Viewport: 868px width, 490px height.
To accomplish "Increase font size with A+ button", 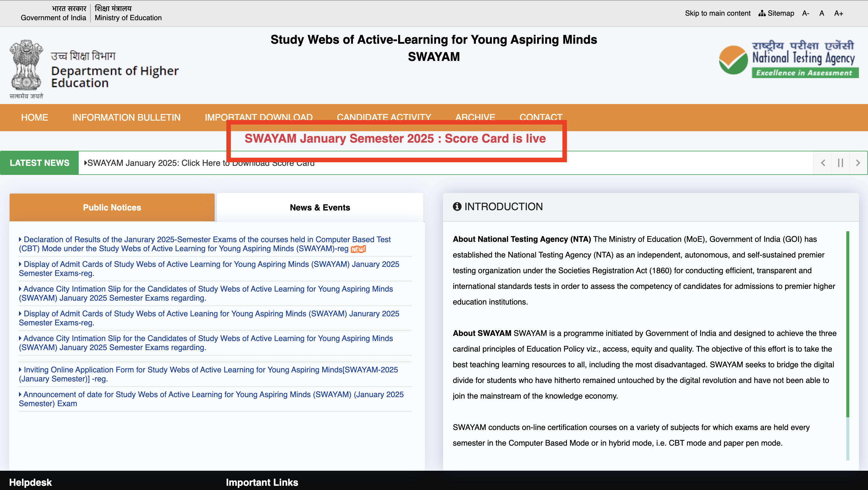I will (x=838, y=13).
